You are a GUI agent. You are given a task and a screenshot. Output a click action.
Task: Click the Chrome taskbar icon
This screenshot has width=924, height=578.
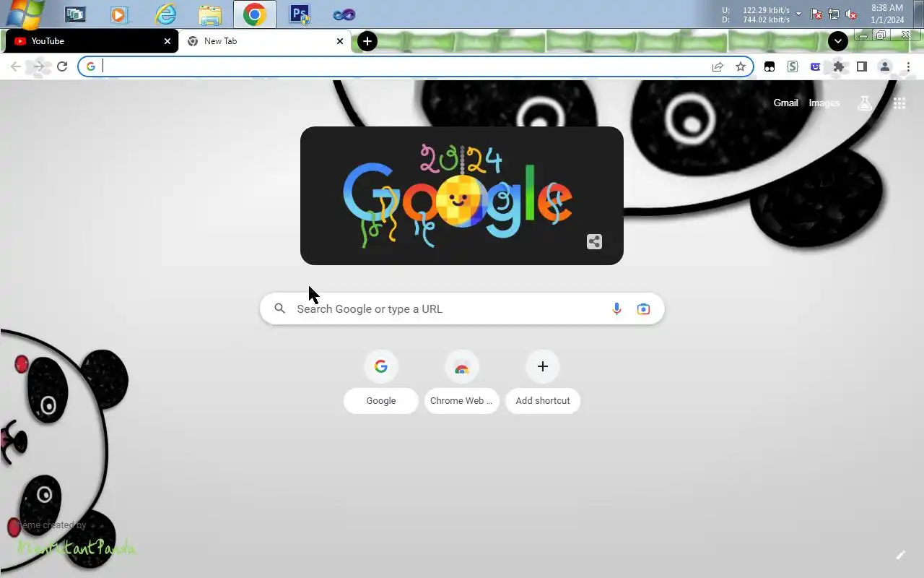[255, 14]
